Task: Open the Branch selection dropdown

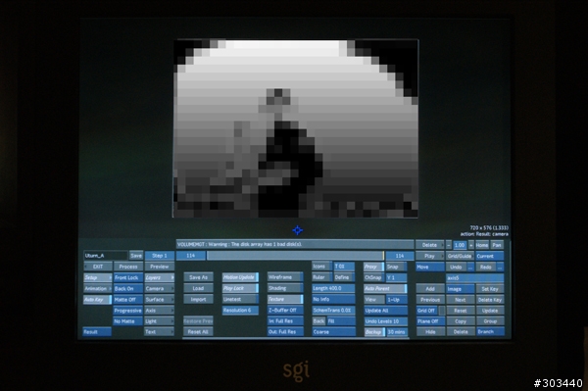Action: coord(491,332)
